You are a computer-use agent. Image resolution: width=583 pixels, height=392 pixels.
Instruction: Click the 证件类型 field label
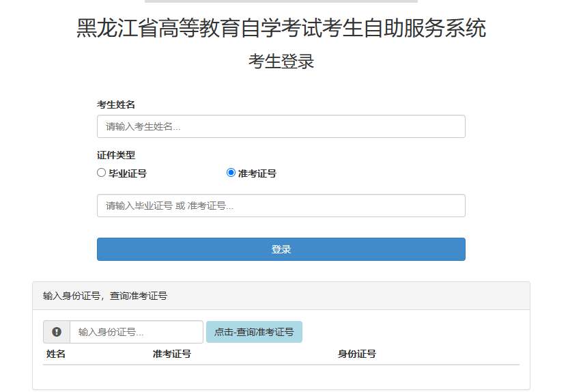pos(116,155)
